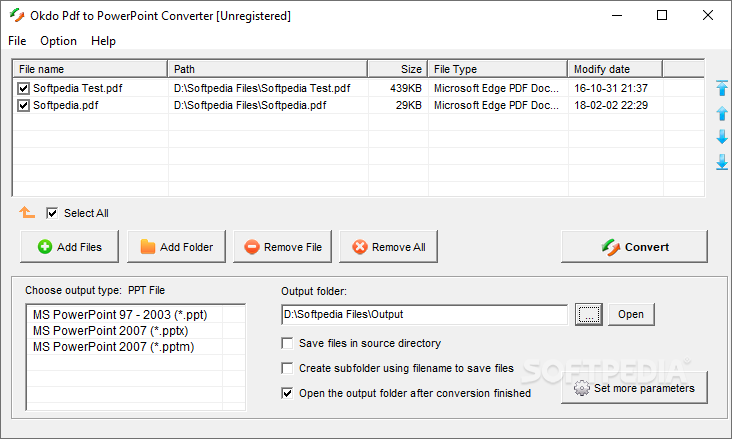Viewport: 732px width, 439px height.
Task: Open the Help menu
Action: pos(103,41)
